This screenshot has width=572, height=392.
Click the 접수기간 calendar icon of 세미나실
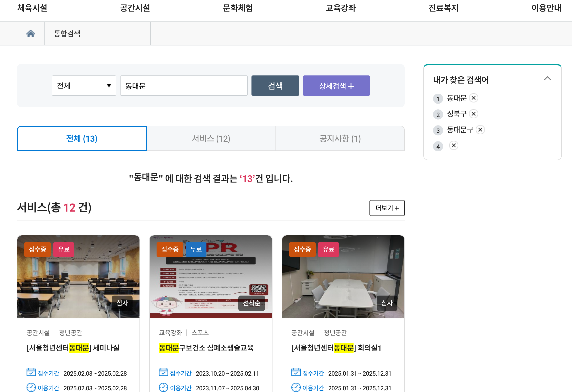(31, 372)
